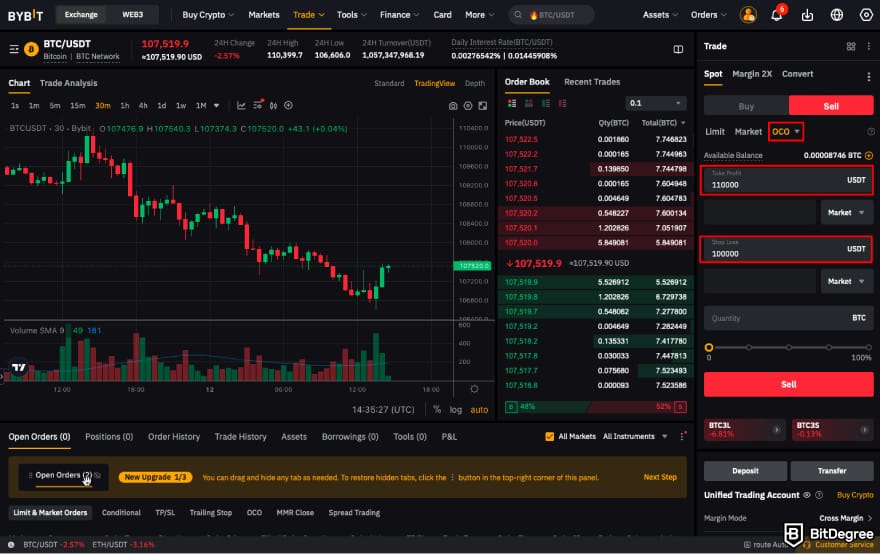Select combined buy/sell order book view icon
The width and height of the screenshot is (880, 554).
512,103
